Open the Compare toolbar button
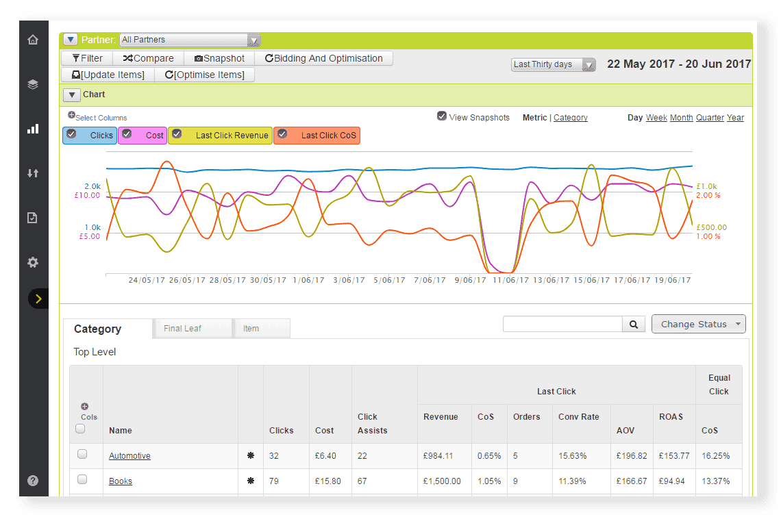Image resolution: width=781 pixels, height=532 pixels. (149, 58)
